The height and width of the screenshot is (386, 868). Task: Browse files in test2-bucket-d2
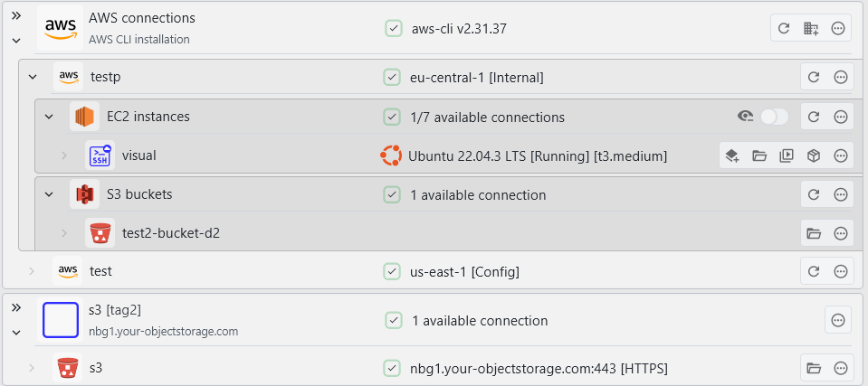click(814, 233)
